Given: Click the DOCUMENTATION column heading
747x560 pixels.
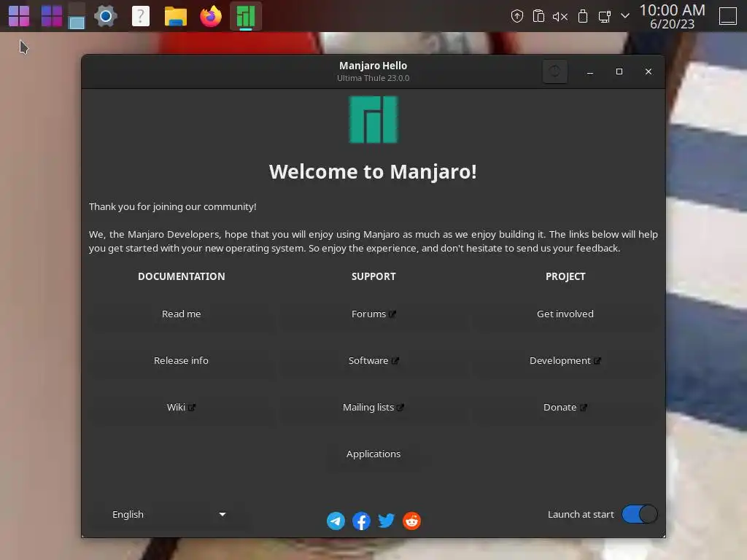Looking at the screenshot, I should pos(181,276).
